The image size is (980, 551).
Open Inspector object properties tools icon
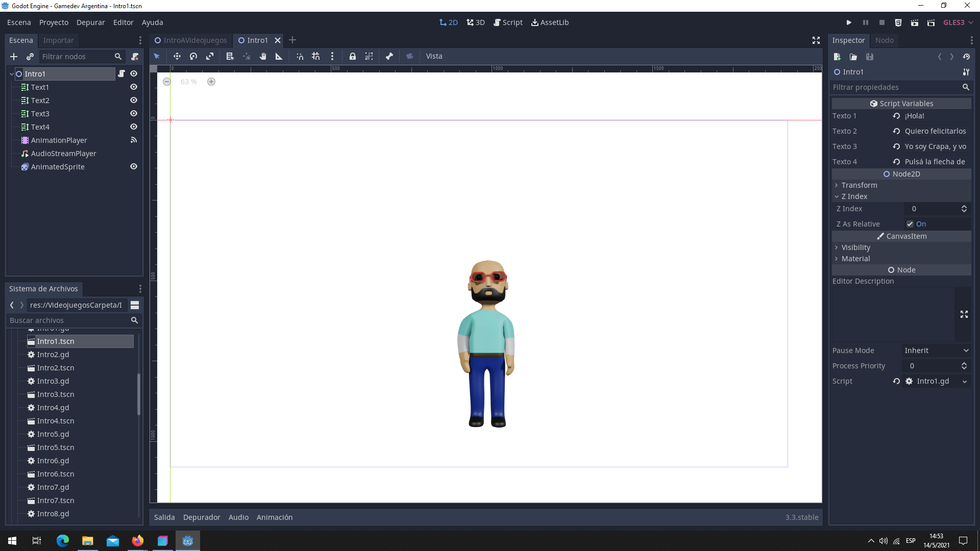(x=966, y=72)
